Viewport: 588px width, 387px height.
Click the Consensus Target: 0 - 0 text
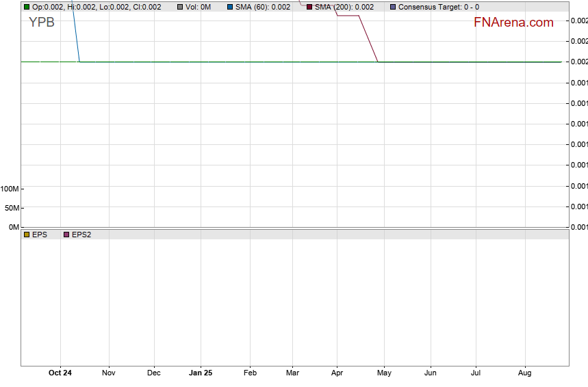click(x=439, y=7)
